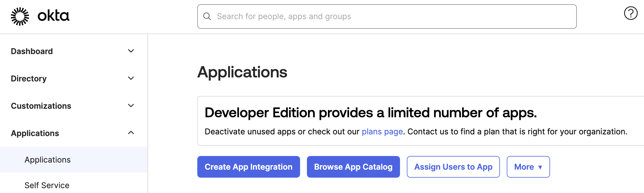This screenshot has width=644, height=193.
Task: Click the Applications page heading
Action: pyautogui.click(x=242, y=72)
